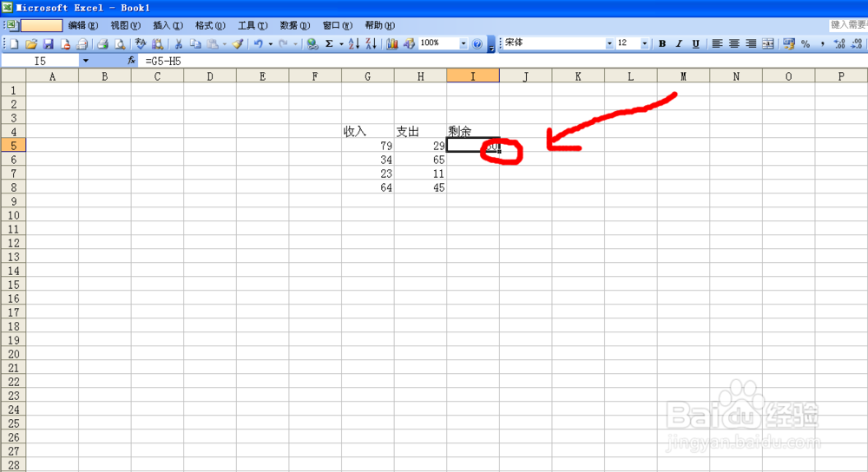This screenshot has height=472, width=868.
Task: Open the Name Box dropdown arrow
Action: click(86, 61)
